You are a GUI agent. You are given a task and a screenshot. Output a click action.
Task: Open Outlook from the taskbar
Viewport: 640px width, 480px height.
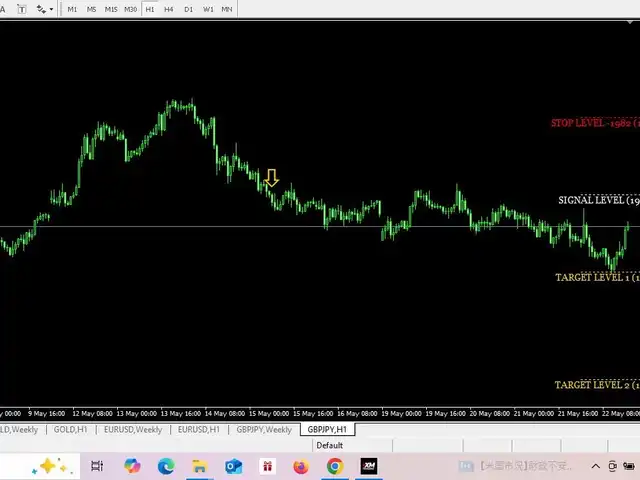(234, 466)
